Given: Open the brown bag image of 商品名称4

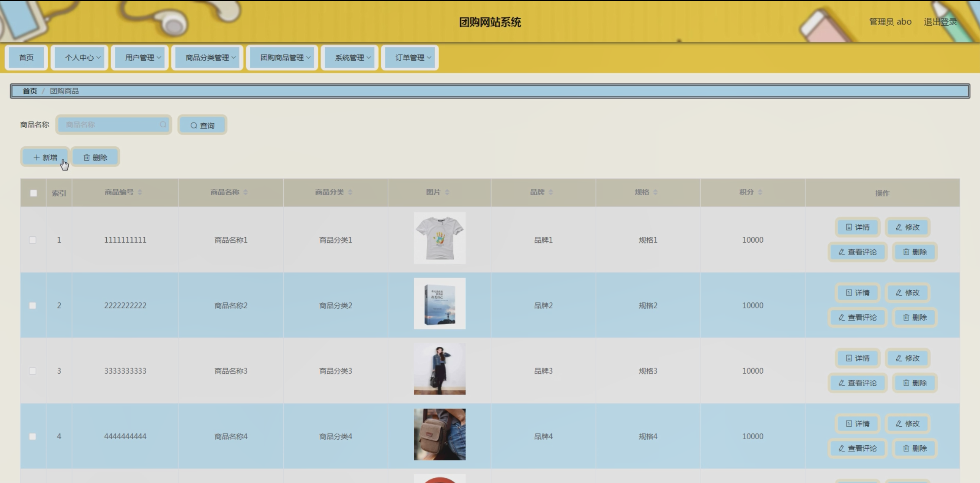Looking at the screenshot, I should 439,434.
